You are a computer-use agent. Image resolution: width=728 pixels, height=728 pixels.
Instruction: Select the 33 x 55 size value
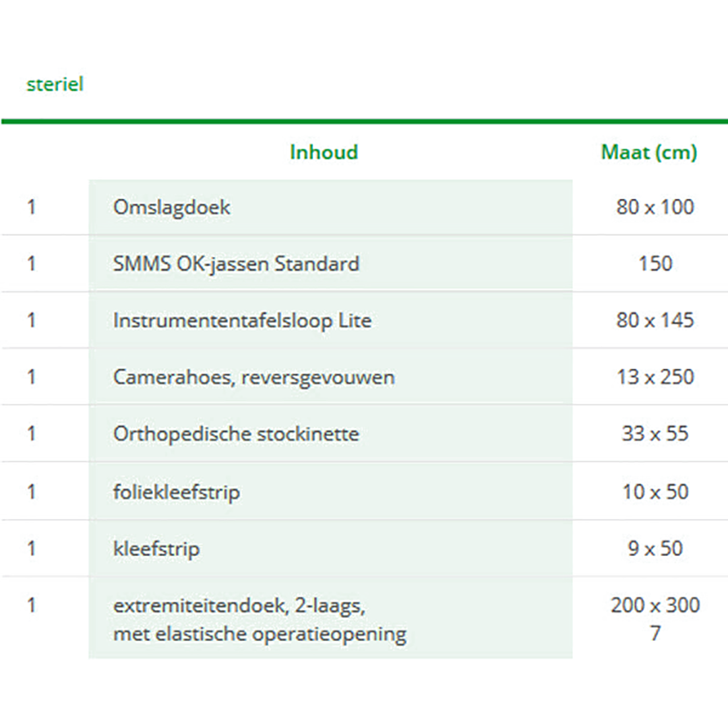point(655,433)
